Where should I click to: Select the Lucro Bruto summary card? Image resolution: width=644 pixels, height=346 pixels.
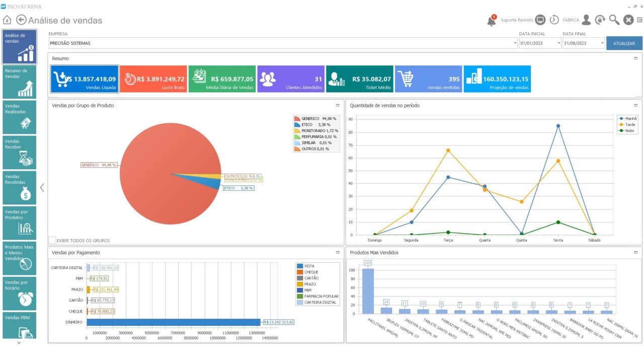(153, 79)
